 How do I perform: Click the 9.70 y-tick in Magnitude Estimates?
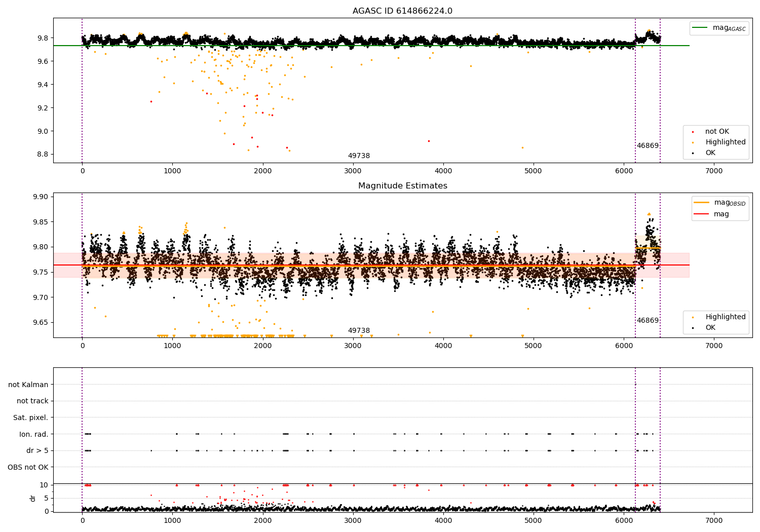41,297
